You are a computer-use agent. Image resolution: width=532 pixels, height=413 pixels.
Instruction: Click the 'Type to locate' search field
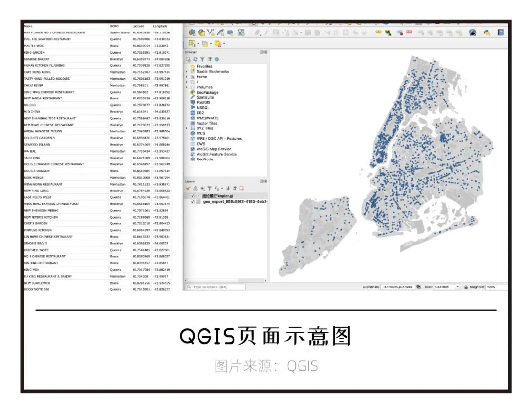pos(215,287)
